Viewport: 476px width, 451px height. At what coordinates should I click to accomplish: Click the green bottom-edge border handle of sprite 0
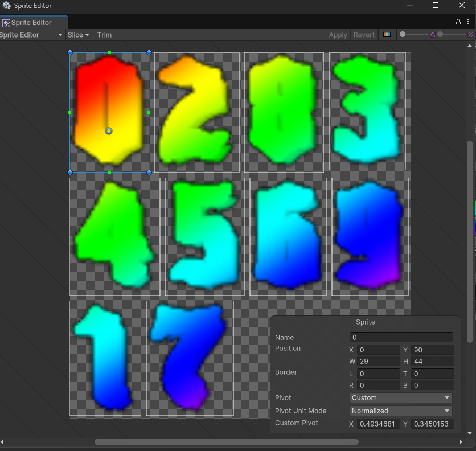click(x=109, y=173)
